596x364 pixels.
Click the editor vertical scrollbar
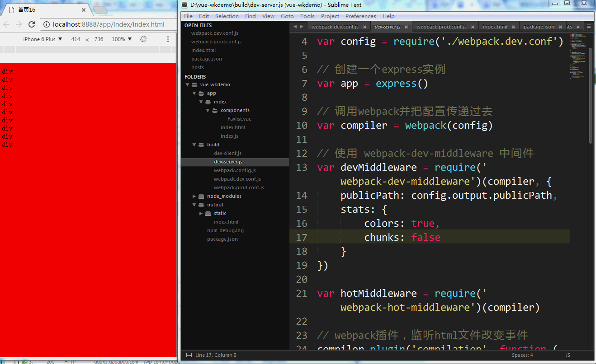(591, 95)
